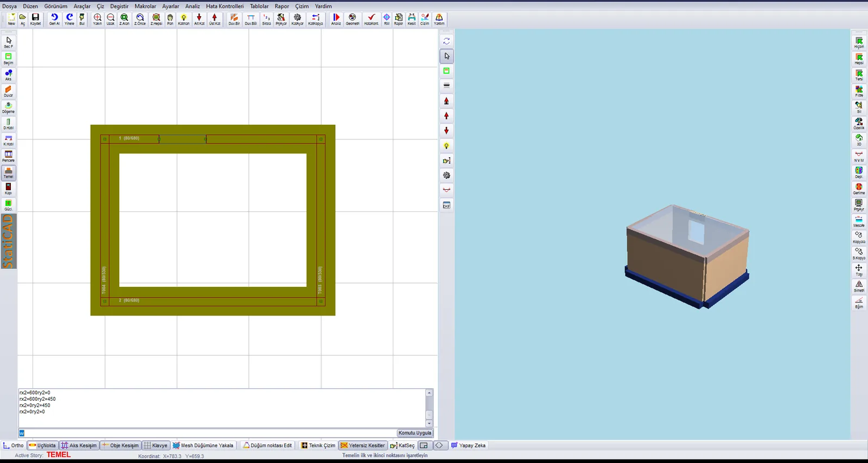Click the command history scroll up arrow
The height and width of the screenshot is (463, 868).
[x=429, y=393]
